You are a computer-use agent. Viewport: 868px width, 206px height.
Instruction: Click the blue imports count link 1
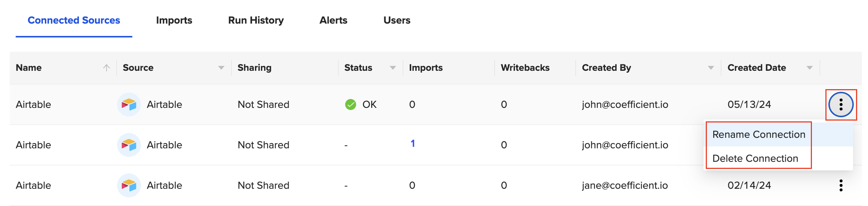pos(413,143)
